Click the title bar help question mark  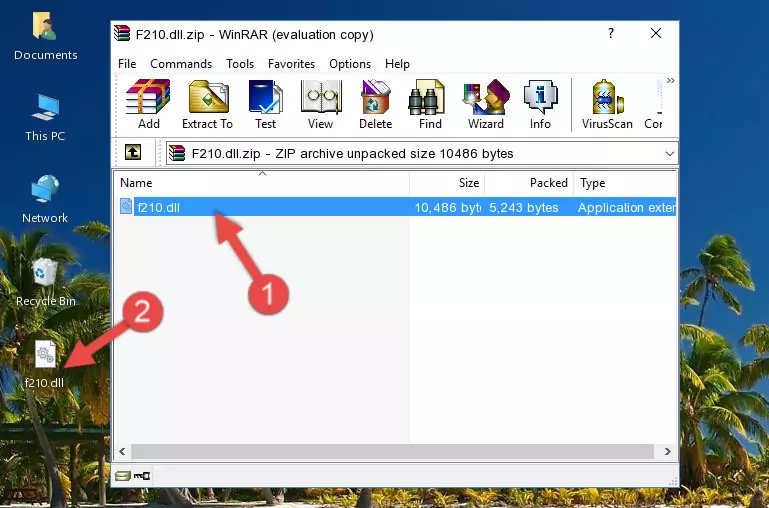pyautogui.click(x=611, y=33)
